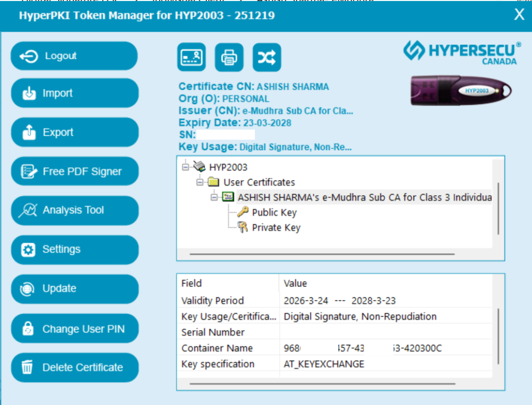
Task: Click the User Certificates folder icon
Action: click(214, 182)
